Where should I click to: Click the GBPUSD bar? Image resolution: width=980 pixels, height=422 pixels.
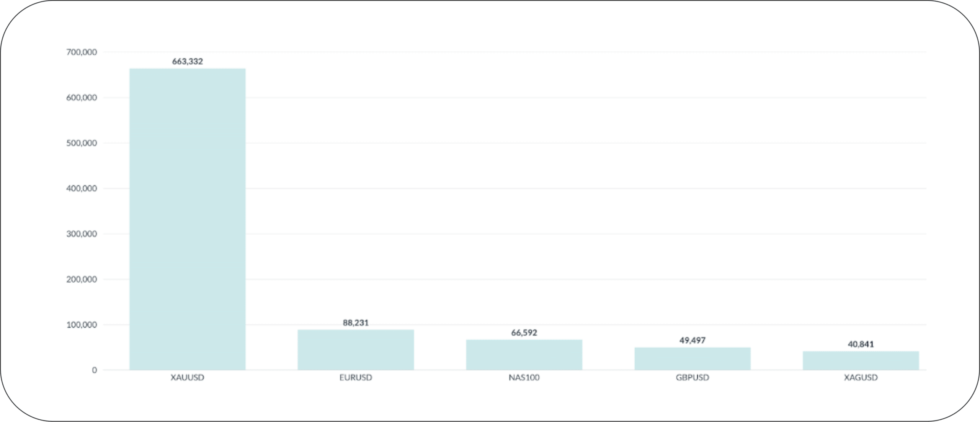(x=692, y=358)
